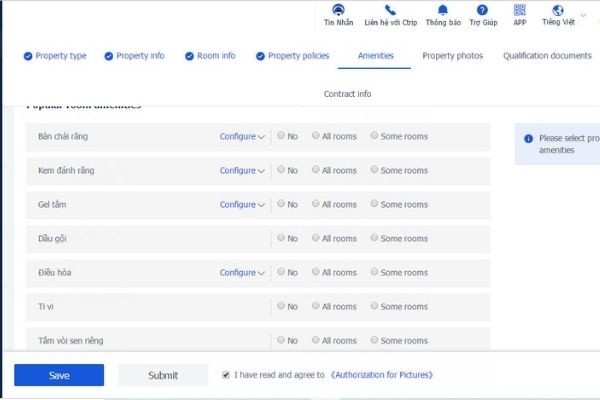Open Authorization for Pictures link

[x=382, y=375]
